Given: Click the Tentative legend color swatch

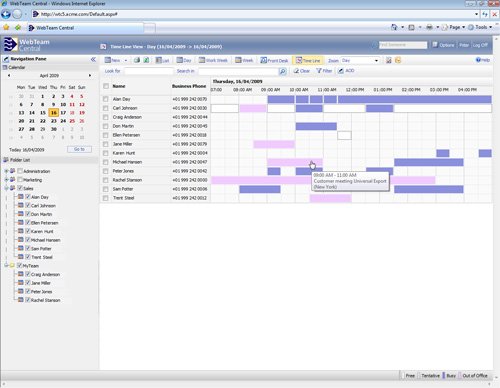Looking at the screenshot, I should point(419,376).
